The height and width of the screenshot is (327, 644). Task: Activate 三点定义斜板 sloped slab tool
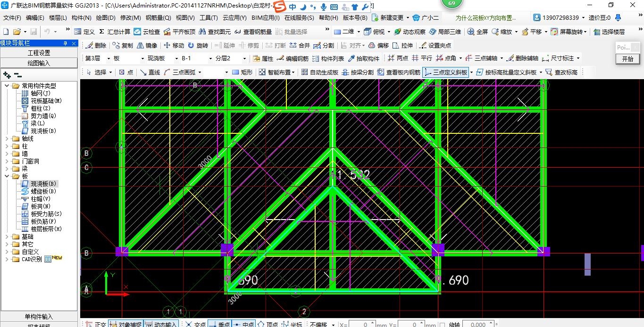coord(446,72)
